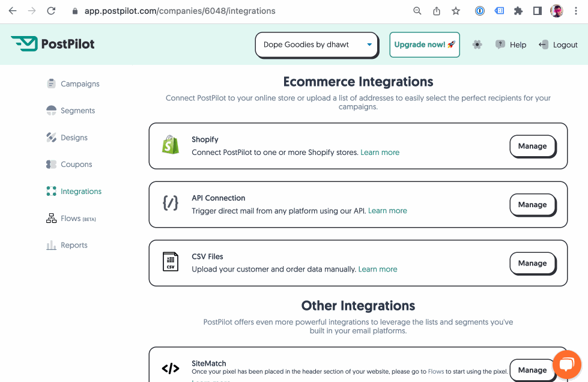
Task: Open the Help question mark menu
Action: (500, 44)
